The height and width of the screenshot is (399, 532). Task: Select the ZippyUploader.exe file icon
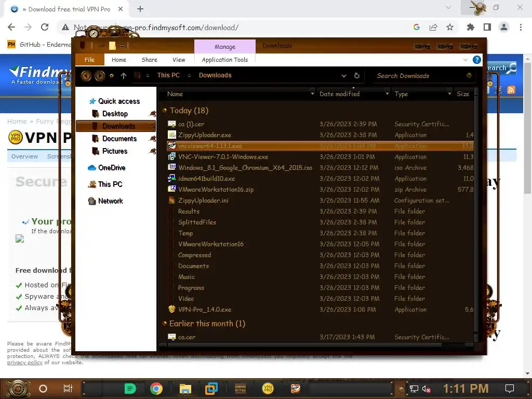coord(172,135)
